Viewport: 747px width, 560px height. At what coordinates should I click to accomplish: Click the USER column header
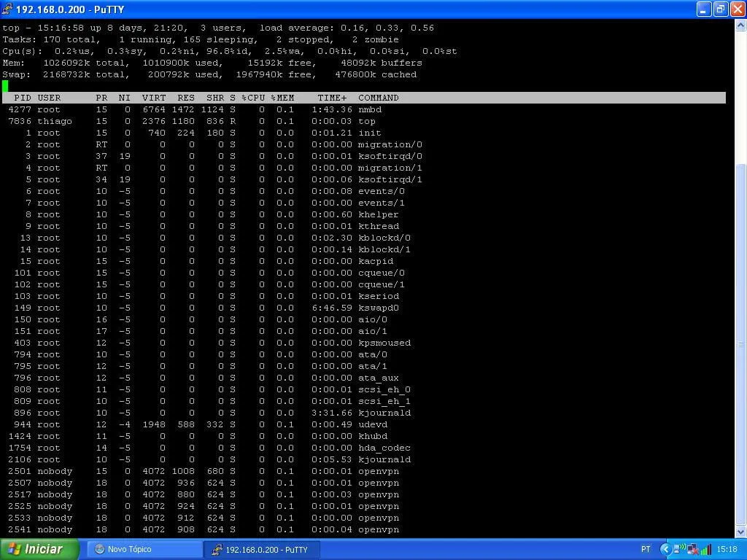[49, 98]
